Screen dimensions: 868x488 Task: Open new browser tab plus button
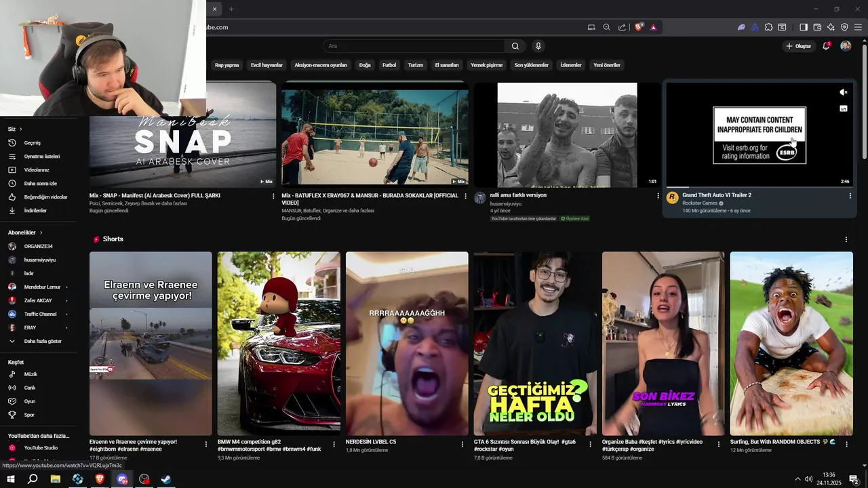(x=231, y=9)
